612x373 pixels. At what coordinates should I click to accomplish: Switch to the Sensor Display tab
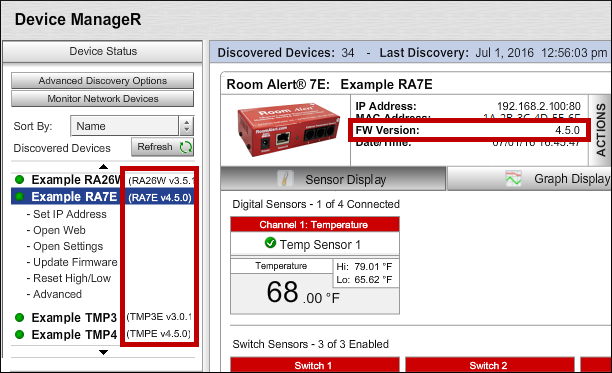(333, 179)
